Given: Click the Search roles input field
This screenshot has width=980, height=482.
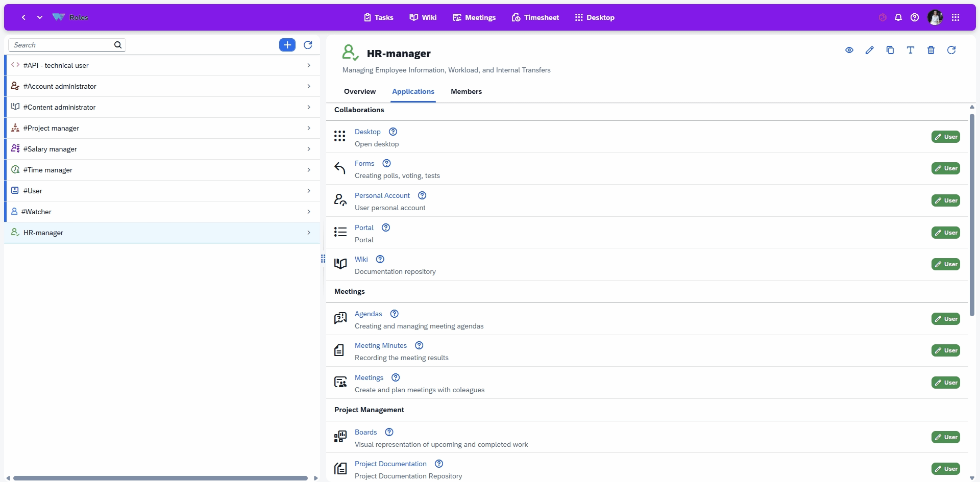Looking at the screenshot, I should pos(61,45).
